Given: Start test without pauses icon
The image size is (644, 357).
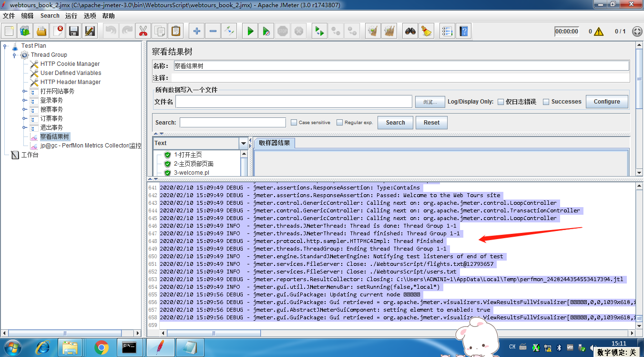Looking at the screenshot, I should click(266, 31).
